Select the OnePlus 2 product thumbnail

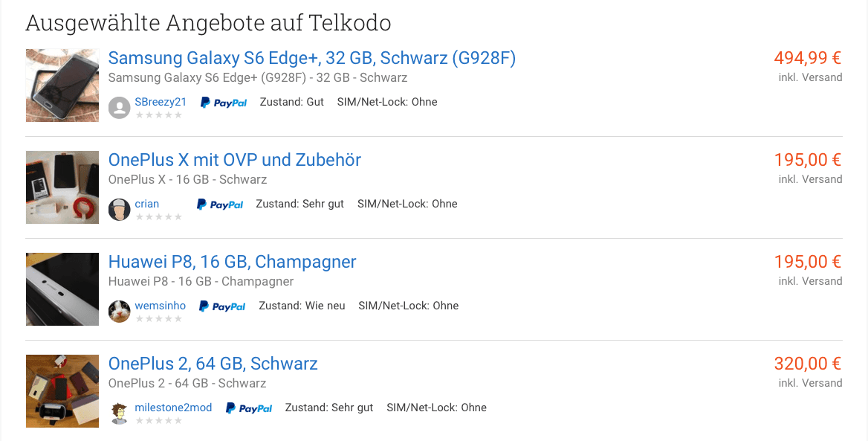click(62, 391)
